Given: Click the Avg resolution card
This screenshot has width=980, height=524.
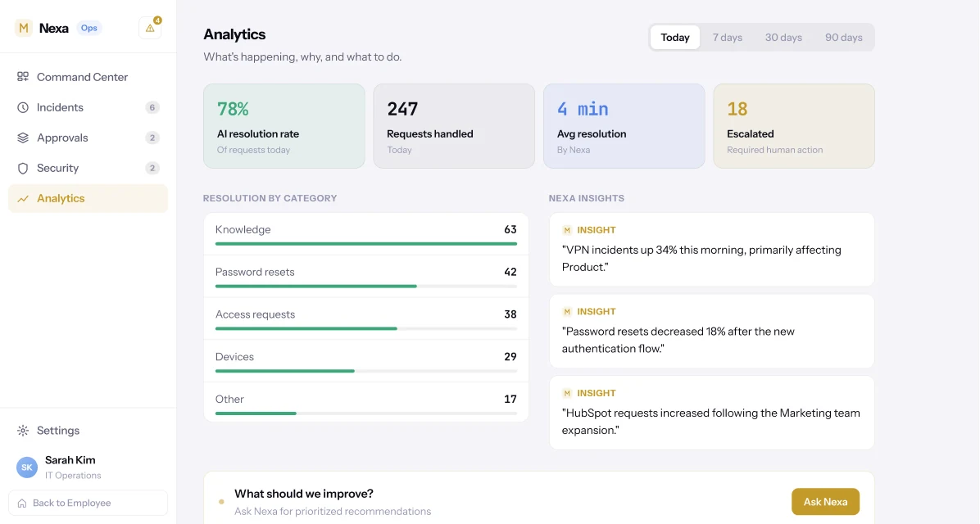Looking at the screenshot, I should 624,126.
